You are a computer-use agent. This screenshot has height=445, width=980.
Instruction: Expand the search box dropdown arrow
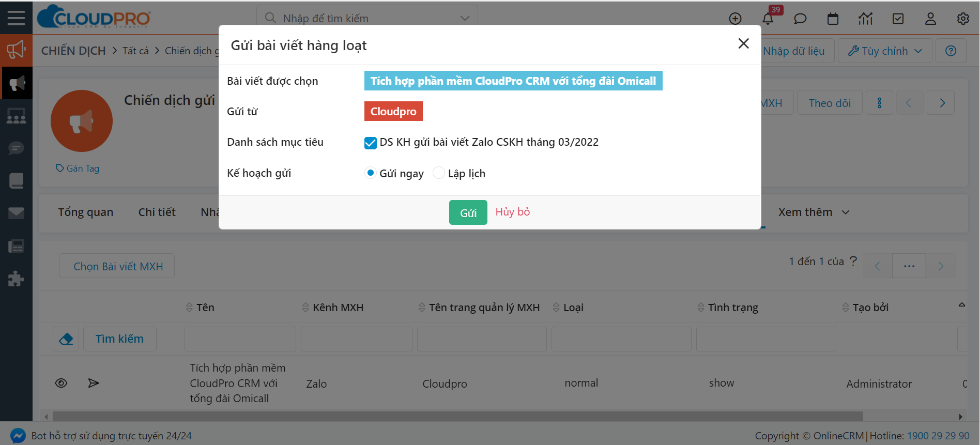click(465, 19)
